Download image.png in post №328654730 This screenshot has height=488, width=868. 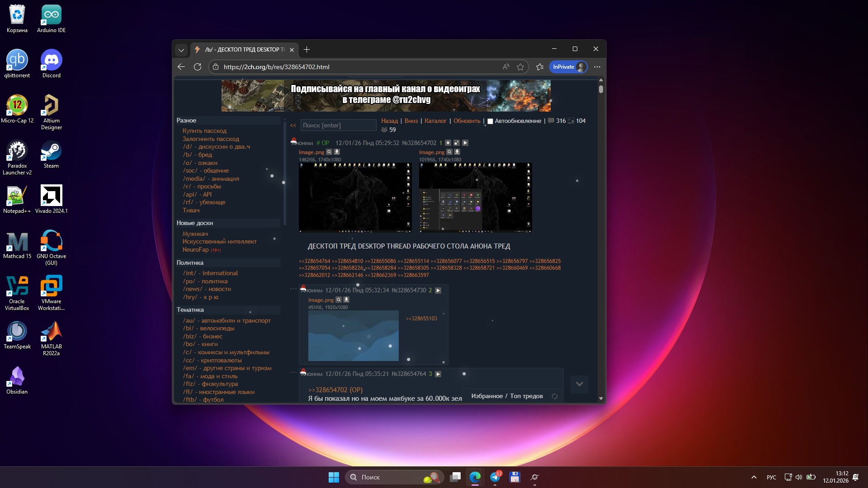click(x=346, y=300)
